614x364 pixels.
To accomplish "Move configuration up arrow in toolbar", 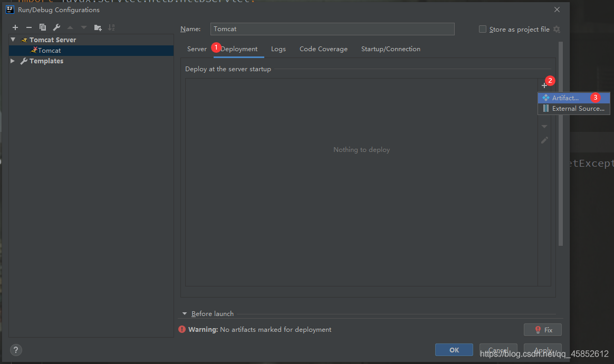I will 70,27.
